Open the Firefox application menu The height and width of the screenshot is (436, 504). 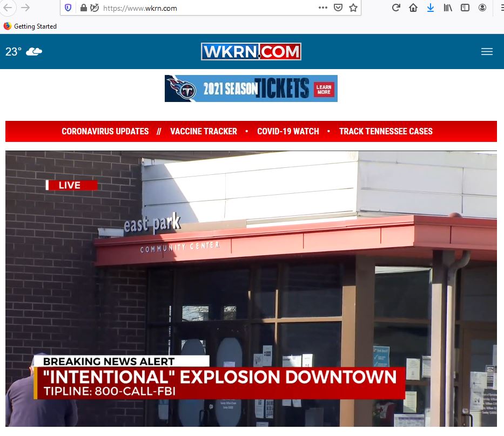[x=501, y=8]
